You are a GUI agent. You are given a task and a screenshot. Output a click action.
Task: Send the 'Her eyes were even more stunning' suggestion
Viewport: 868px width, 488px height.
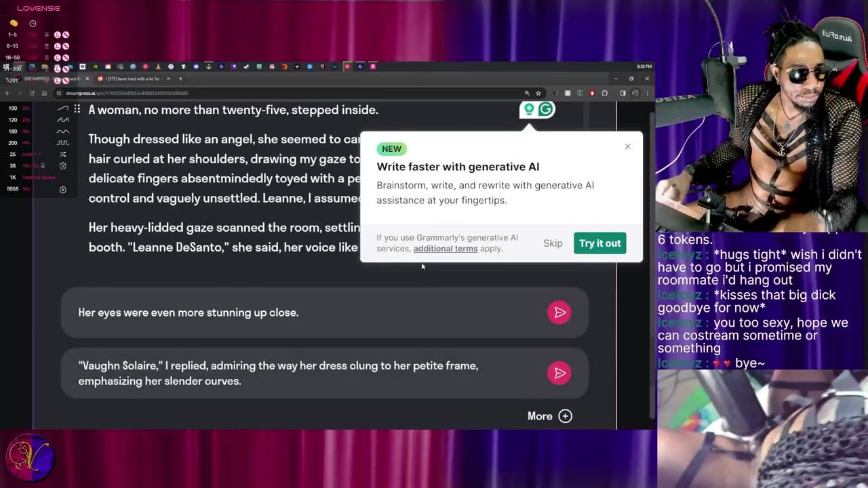559,312
